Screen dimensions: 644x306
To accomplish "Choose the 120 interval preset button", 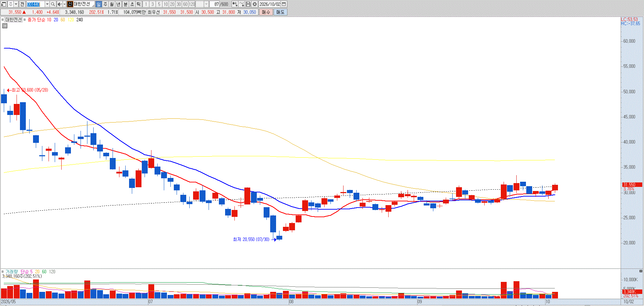I will point(192,4).
